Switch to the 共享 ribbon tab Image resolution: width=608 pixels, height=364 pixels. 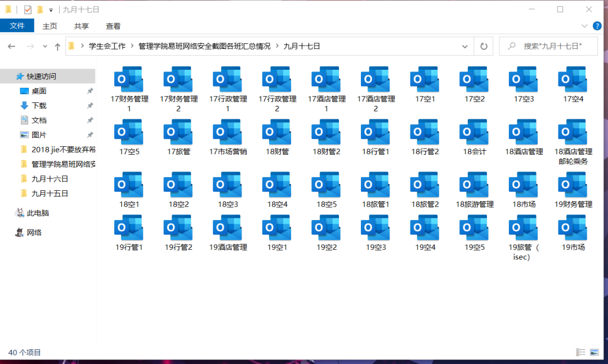pyautogui.click(x=82, y=26)
